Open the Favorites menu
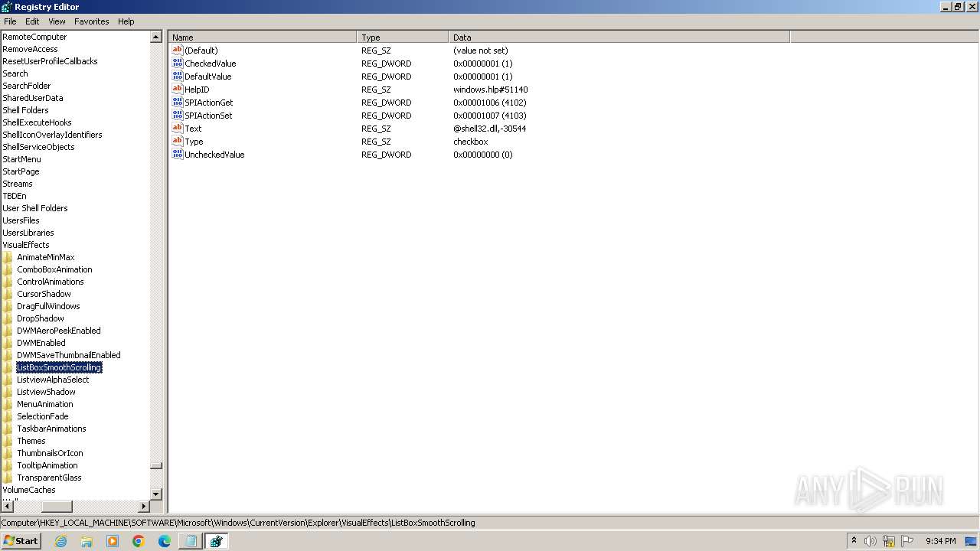Image resolution: width=980 pixels, height=551 pixels. point(92,21)
